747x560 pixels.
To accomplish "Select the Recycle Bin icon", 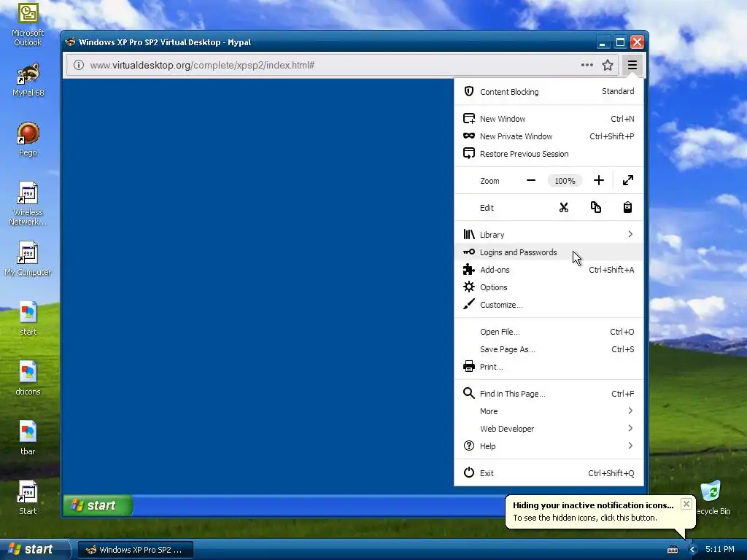I will [712, 497].
